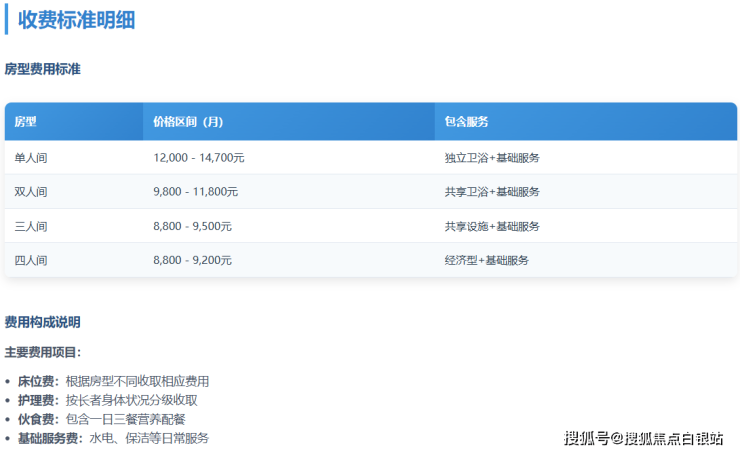Select the 四人间 row label
The image size is (740, 454).
click(31, 260)
